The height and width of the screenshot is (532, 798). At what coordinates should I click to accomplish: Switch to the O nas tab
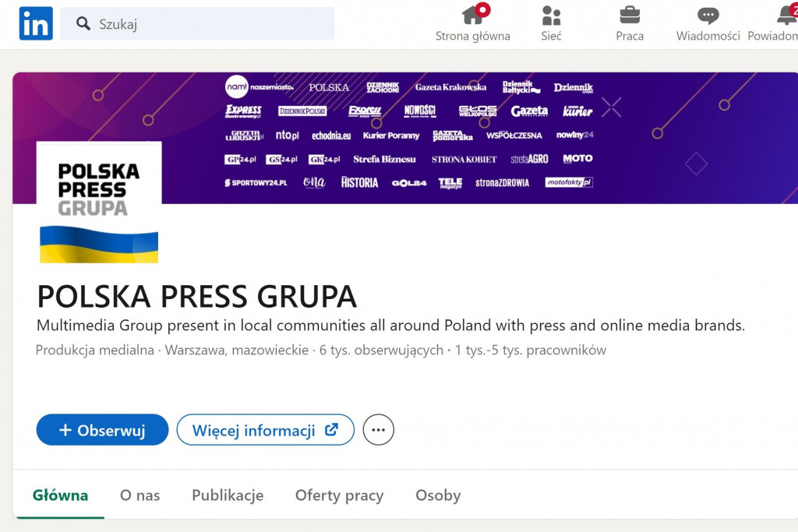coord(140,495)
